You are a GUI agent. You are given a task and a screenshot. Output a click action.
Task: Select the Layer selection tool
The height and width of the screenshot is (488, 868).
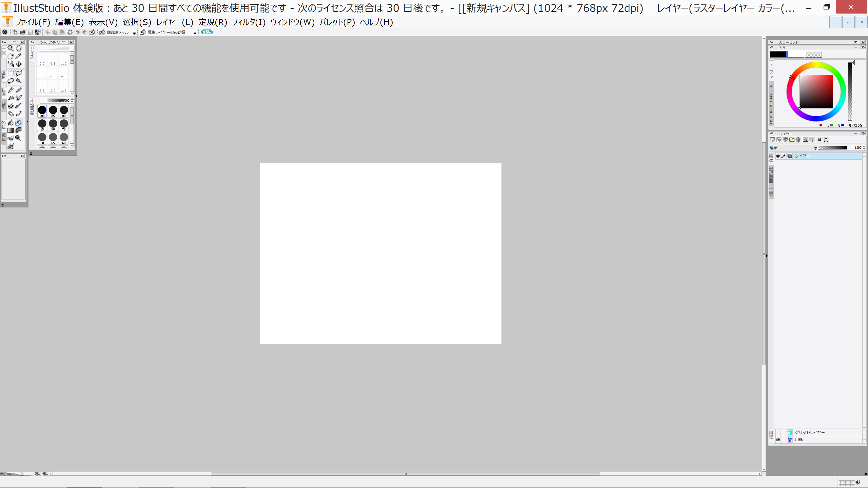coord(11,64)
